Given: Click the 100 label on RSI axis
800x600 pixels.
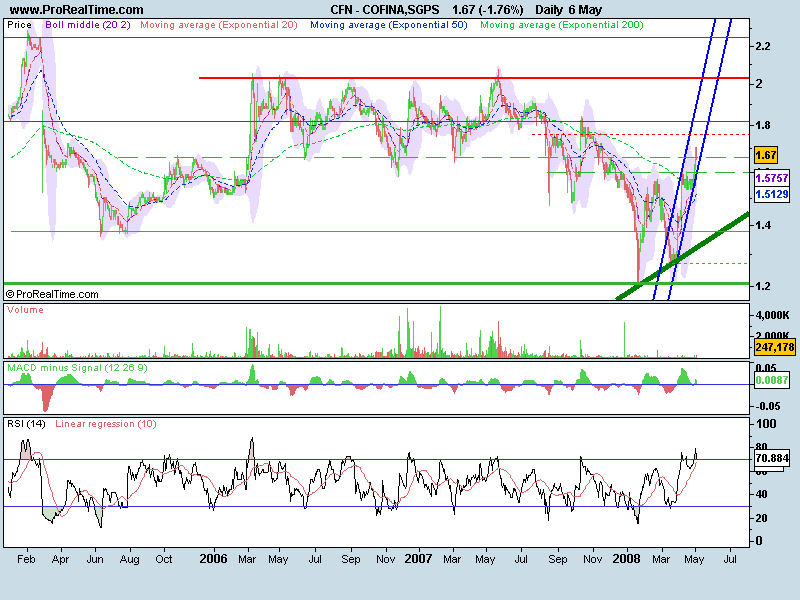Looking at the screenshot, I should pyautogui.click(x=766, y=424).
